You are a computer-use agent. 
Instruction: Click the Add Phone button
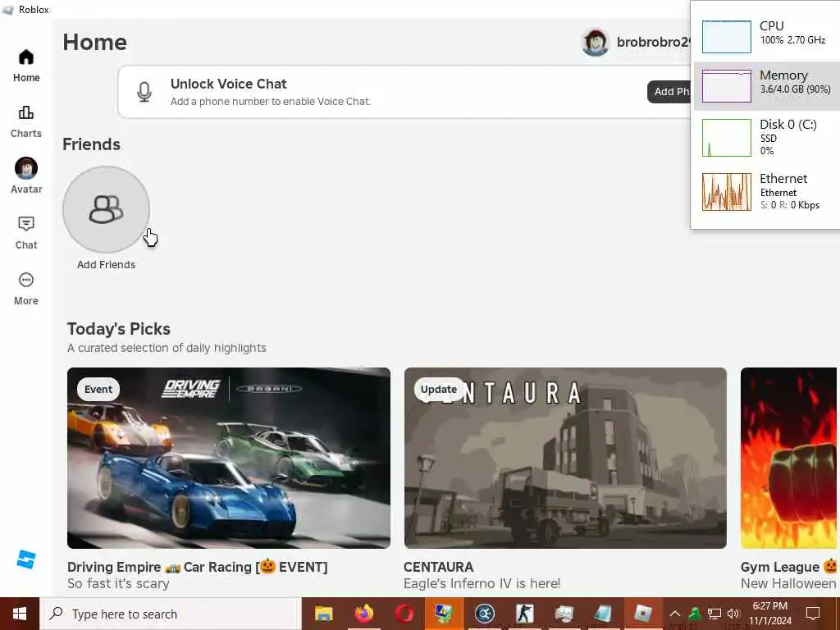click(669, 92)
